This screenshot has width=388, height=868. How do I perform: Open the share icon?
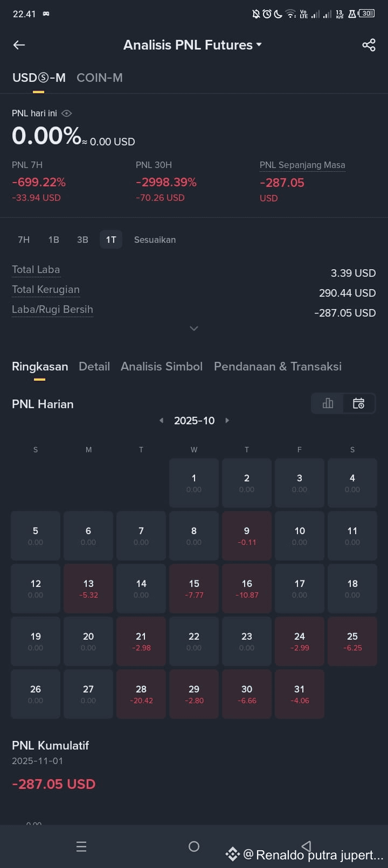[x=369, y=45]
